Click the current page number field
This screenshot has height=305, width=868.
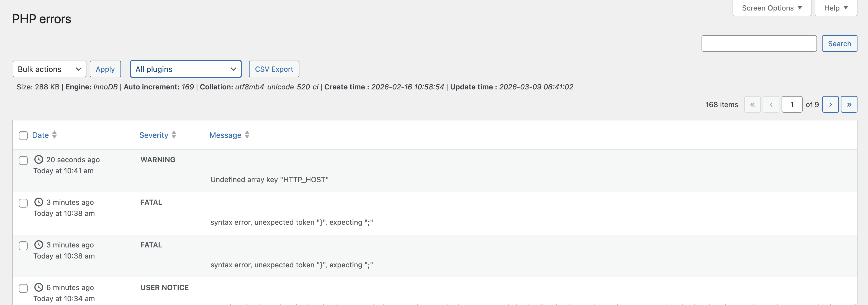coord(792,104)
